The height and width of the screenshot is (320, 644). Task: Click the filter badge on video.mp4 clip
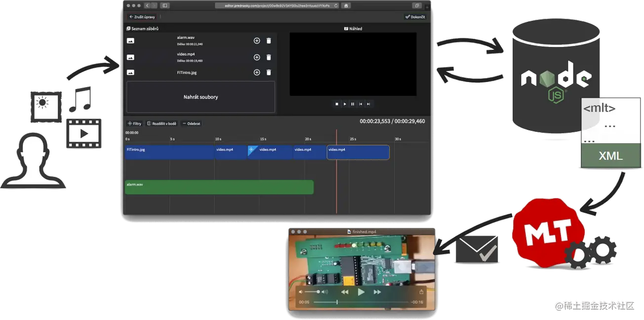(x=252, y=150)
